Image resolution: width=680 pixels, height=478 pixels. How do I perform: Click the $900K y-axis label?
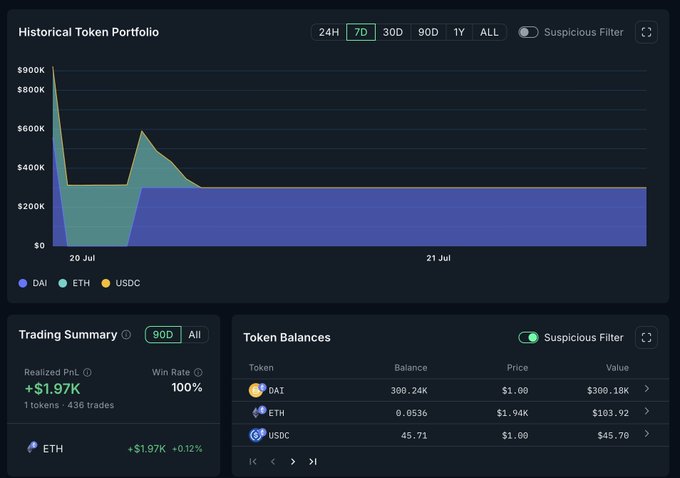point(31,70)
